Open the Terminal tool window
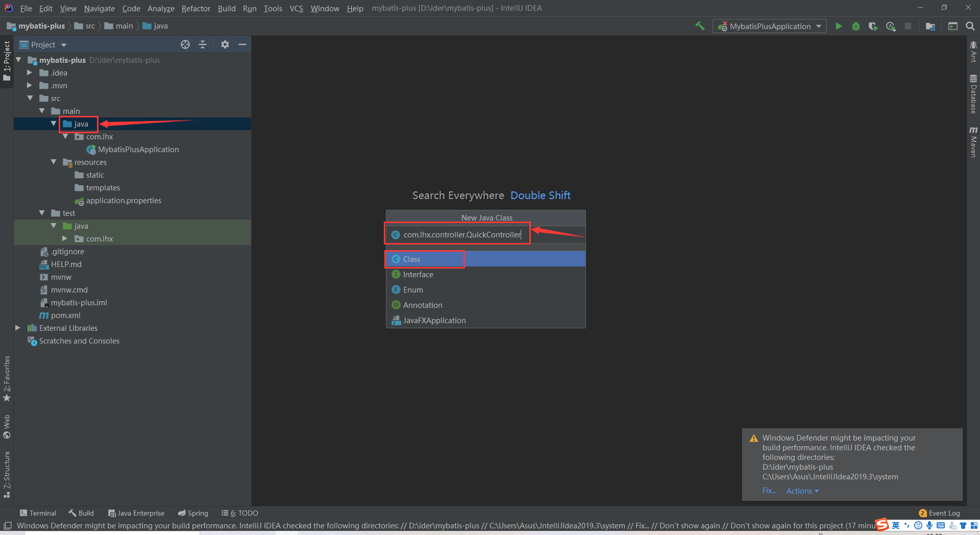Viewport: 980px width, 535px height. [x=38, y=513]
